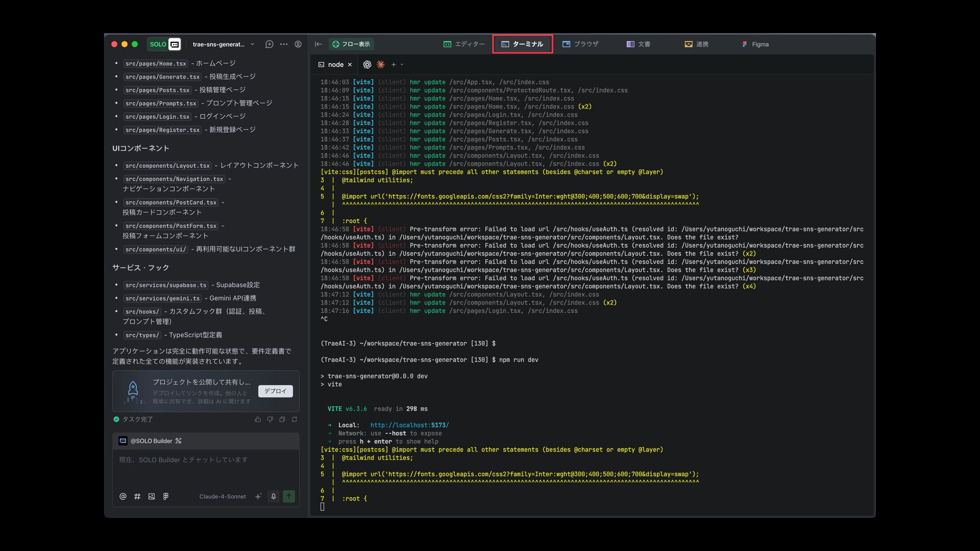The image size is (980, 551).
Task: Regenerate the response with refresh icon
Action: (295, 419)
